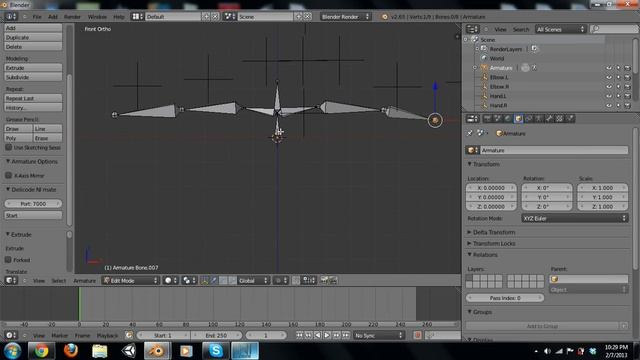The image size is (640, 360).
Task: Open the Render menu in the top bar
Action: [x=72, y=17]
